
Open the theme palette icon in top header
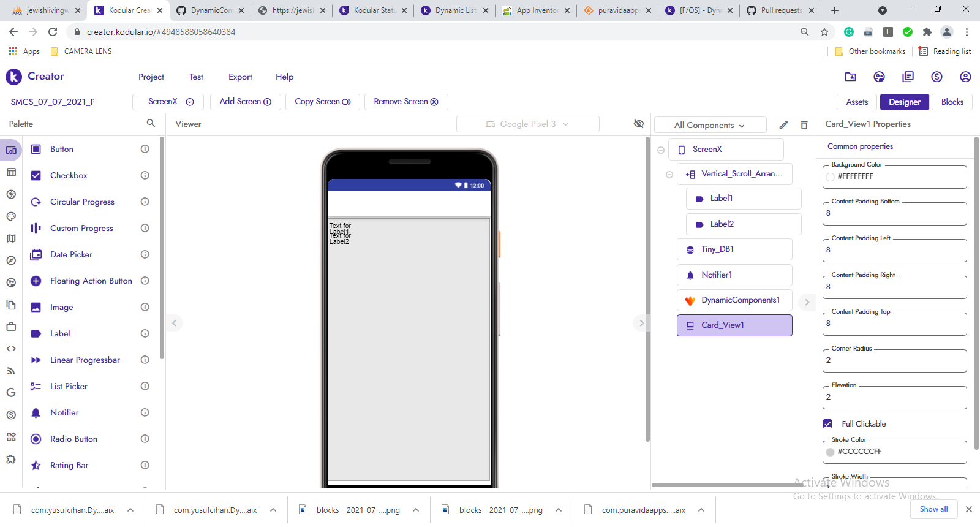coord(879,77)
